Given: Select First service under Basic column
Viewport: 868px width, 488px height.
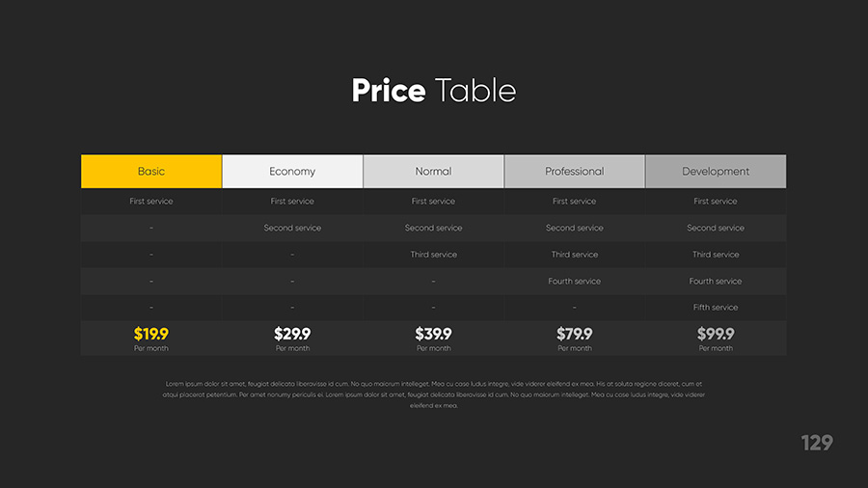Looking at the screenshot, I should tap(151, 202).
